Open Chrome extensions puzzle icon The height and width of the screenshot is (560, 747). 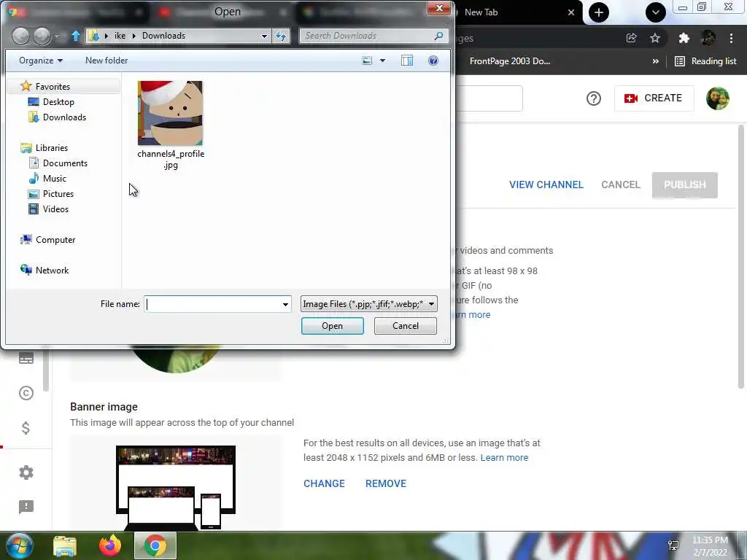click(x=684, y=38)
